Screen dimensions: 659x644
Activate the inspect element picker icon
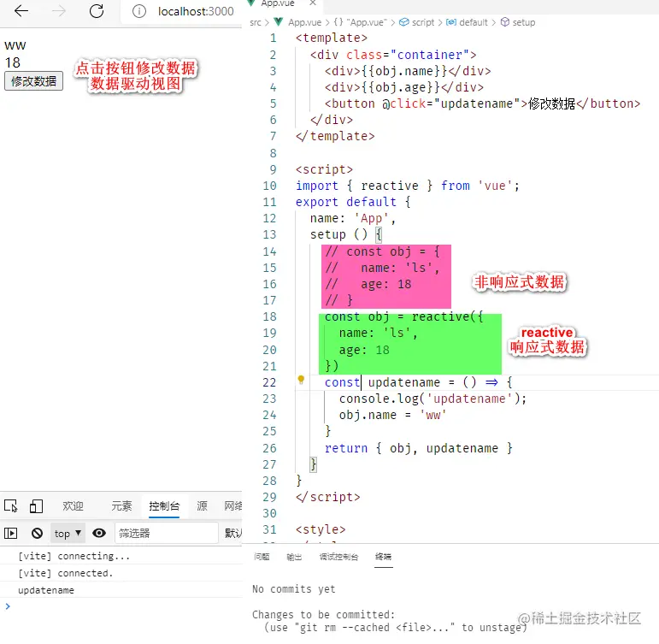tap(11, 505)
